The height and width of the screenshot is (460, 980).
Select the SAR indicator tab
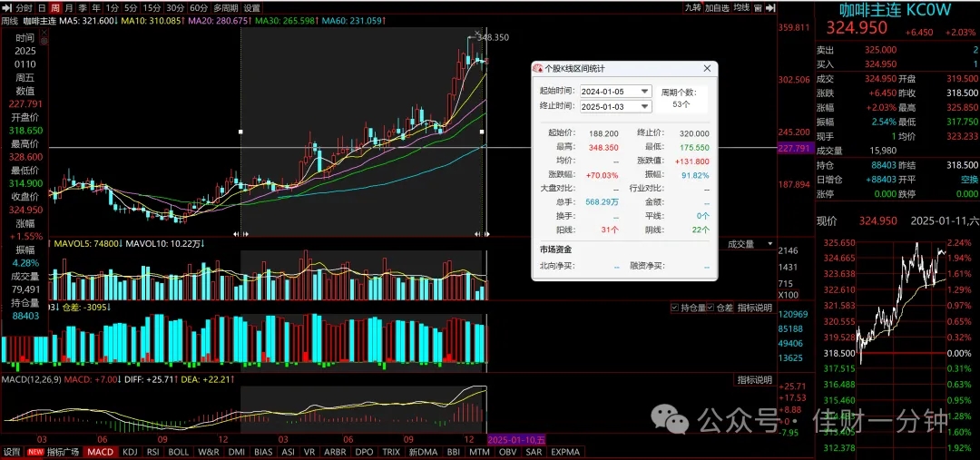pos(534,452)
